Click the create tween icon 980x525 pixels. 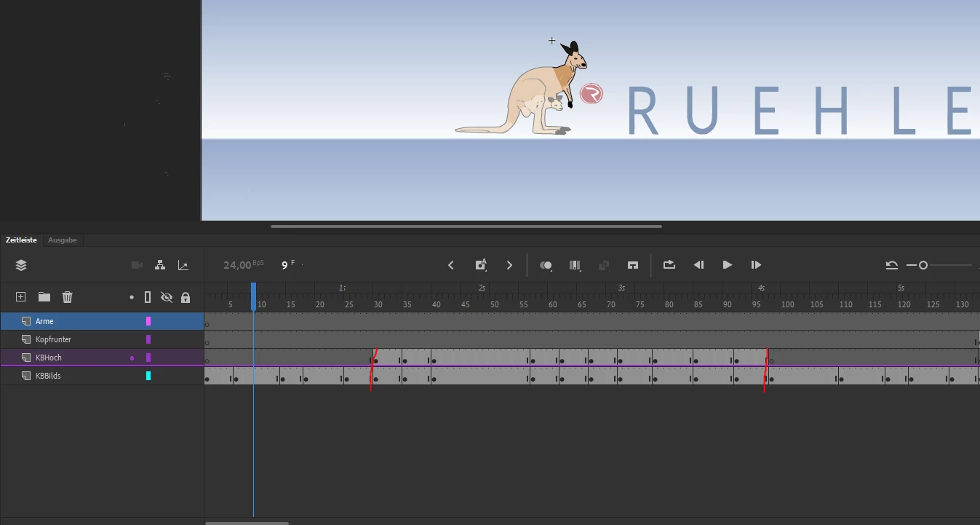[x=603, y=265]
